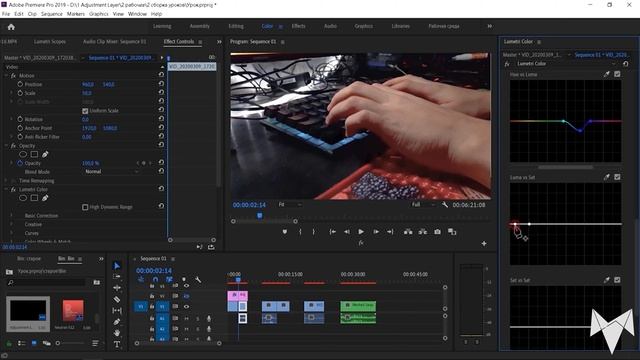The width and height of the screenshot is (640, 360).
Task: Open the File menu
Action: [6, 14]
